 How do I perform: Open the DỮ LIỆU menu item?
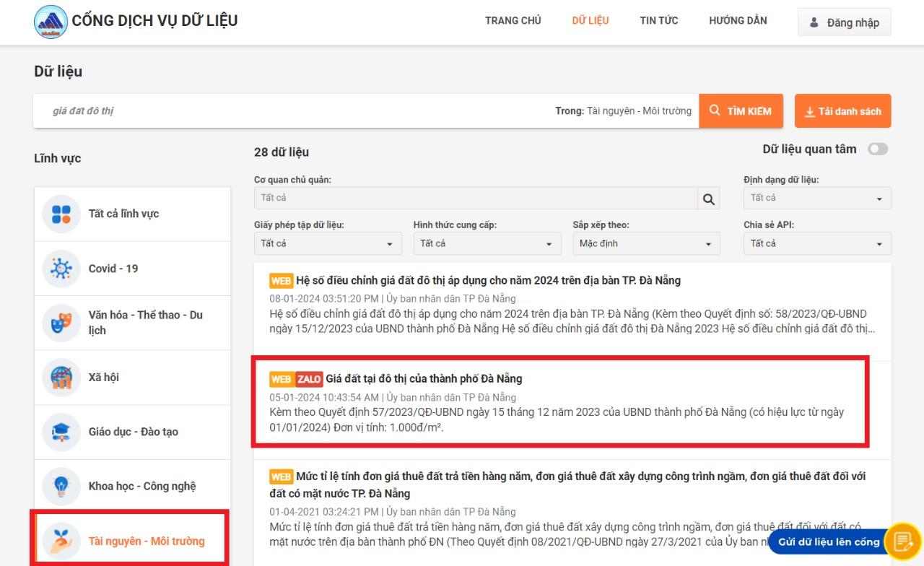590,21
